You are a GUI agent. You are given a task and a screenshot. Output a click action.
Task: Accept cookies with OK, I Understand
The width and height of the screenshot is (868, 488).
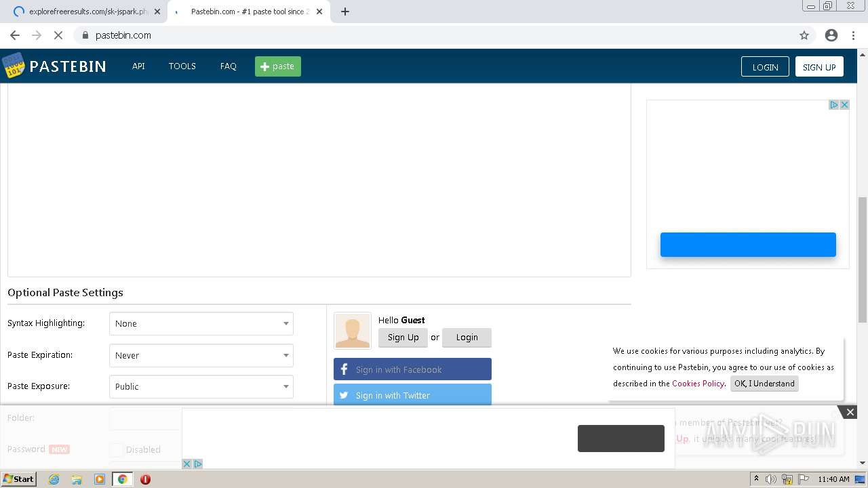[764, 384]
